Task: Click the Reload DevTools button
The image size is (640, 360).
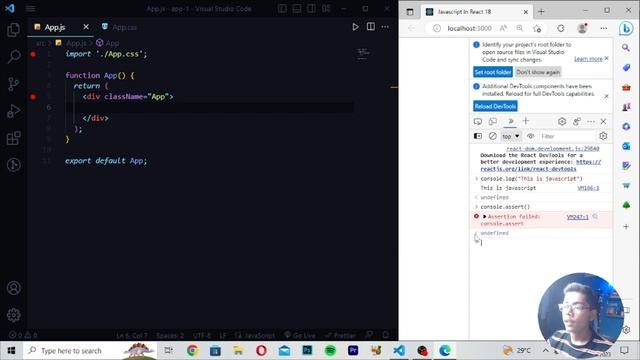Action: (x=495, y=107)
